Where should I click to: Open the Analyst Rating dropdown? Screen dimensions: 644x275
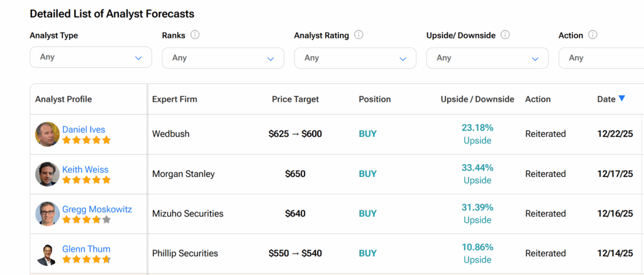coord(355,58)
